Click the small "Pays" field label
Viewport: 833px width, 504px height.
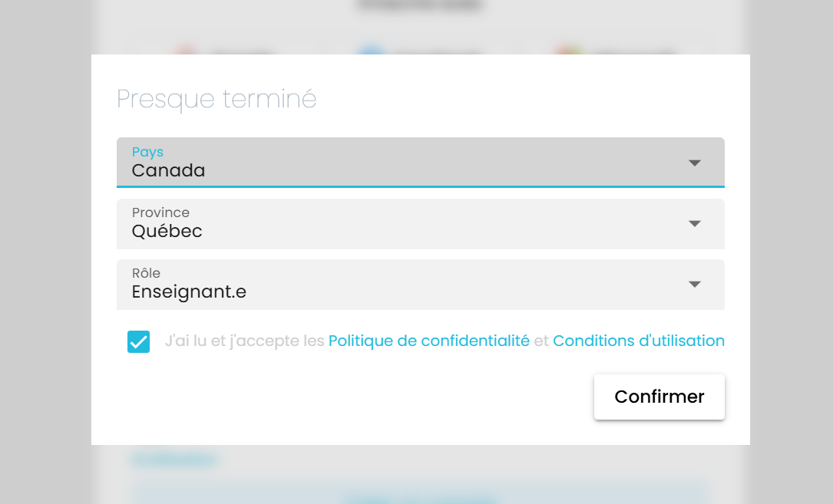coord(147,152)
